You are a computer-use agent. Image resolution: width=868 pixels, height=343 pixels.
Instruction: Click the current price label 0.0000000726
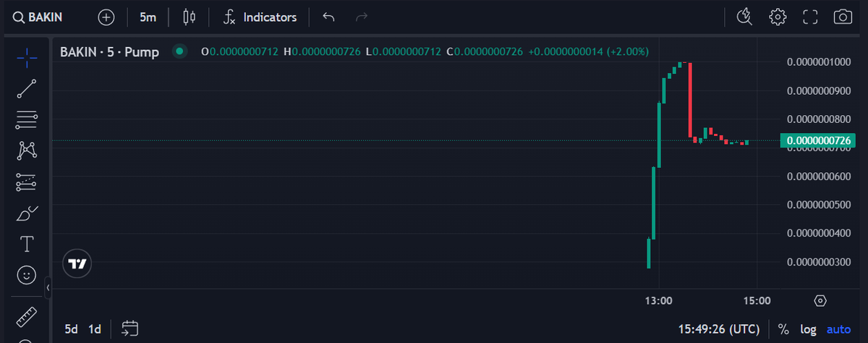819,140
